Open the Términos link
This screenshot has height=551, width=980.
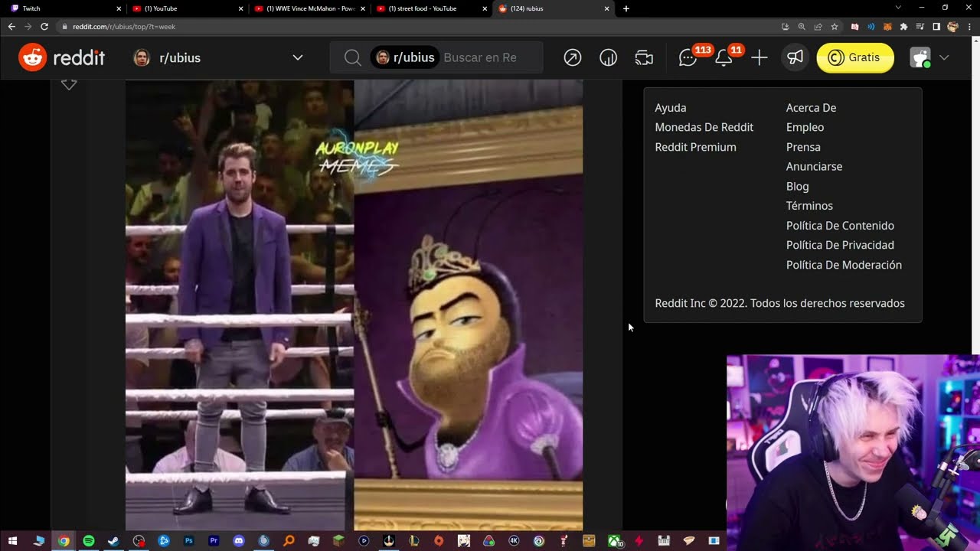(x=809, y=205)
